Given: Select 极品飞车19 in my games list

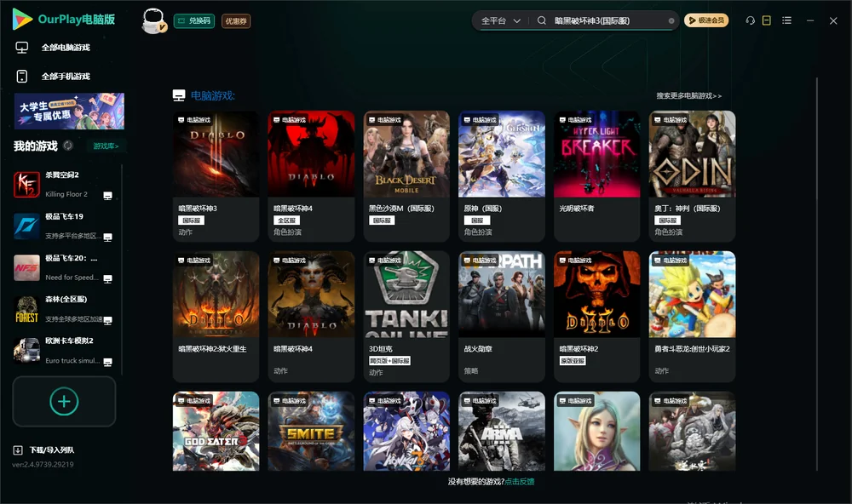Looking at the screenshot, I should tap(64, 226).
